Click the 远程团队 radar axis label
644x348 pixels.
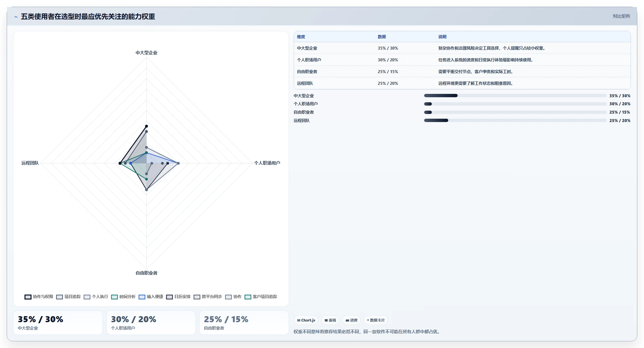[30, 163]
